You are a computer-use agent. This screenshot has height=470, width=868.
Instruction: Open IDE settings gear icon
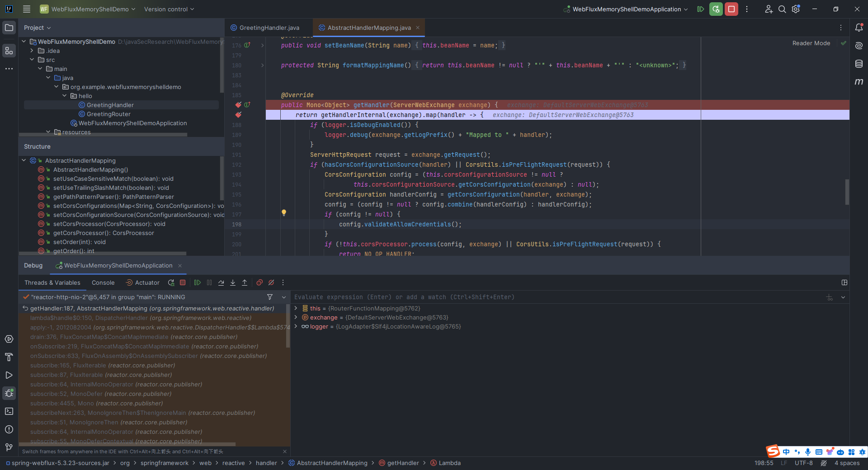click(x=796, y=9)
